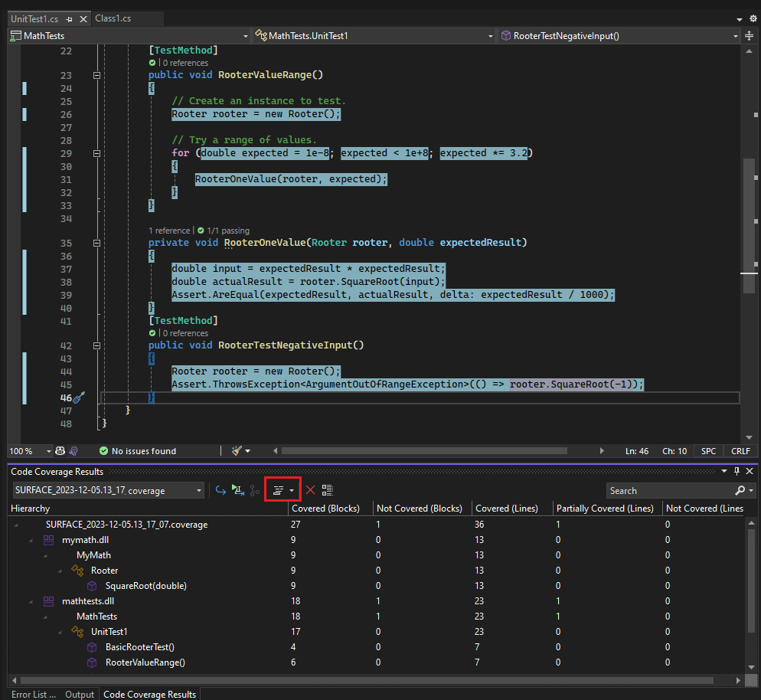The height and width of the screenshot is (700, 761).
Task: Click the 'No issues found' indicator
Action: click(138, 451)
